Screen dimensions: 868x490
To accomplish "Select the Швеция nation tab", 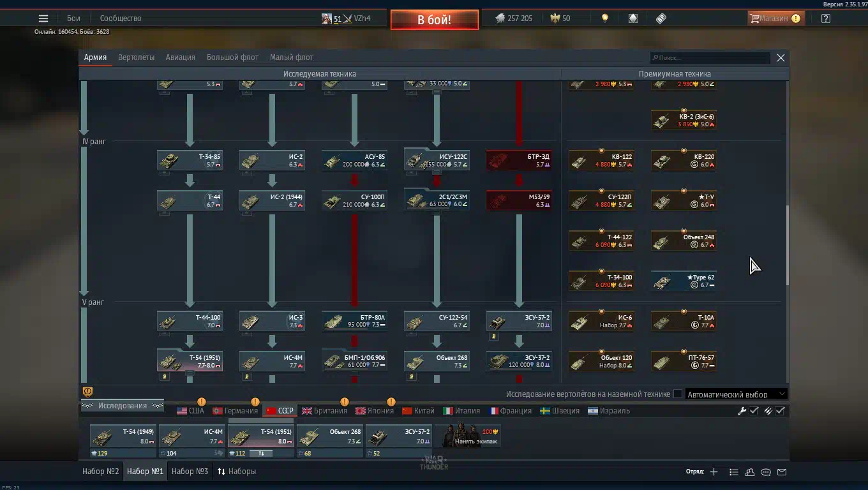I will pyautogui.click(x=560, y=411).
